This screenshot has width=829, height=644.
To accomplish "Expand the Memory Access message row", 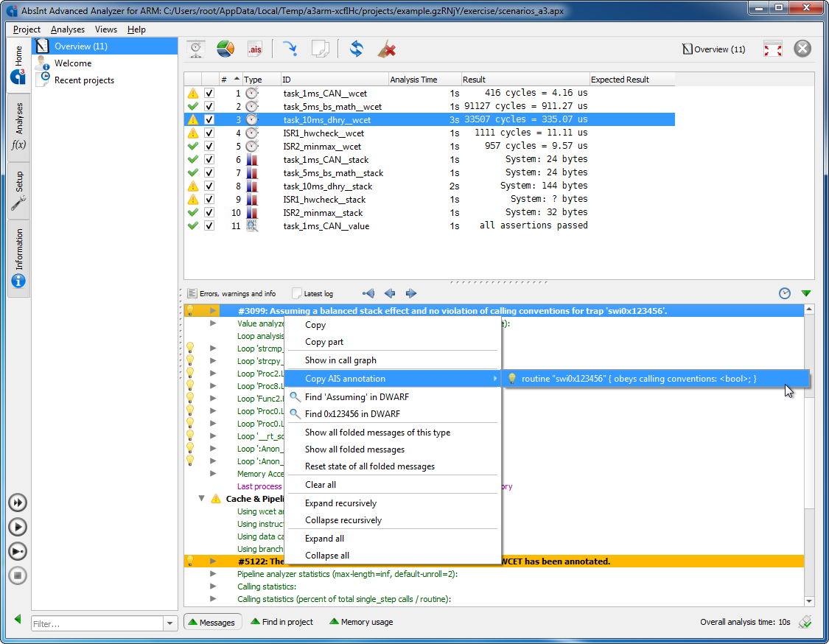I will (x=213, y=473).
